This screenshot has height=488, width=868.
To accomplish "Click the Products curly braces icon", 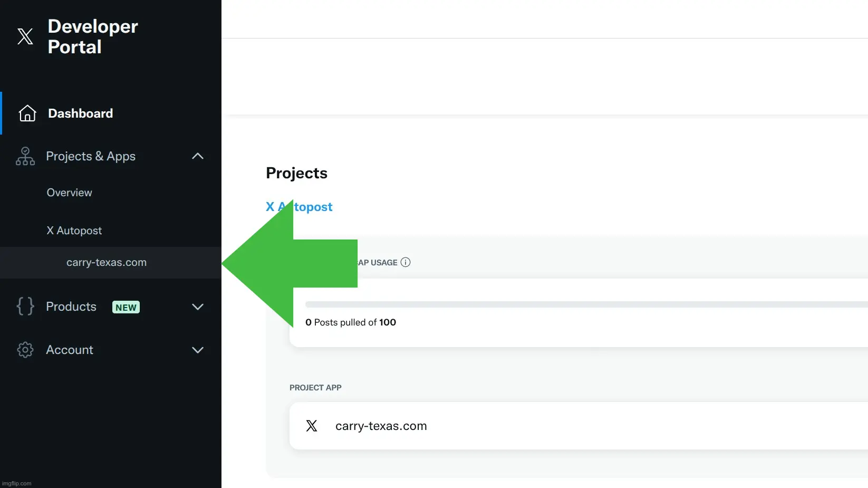I will [25, 307].
